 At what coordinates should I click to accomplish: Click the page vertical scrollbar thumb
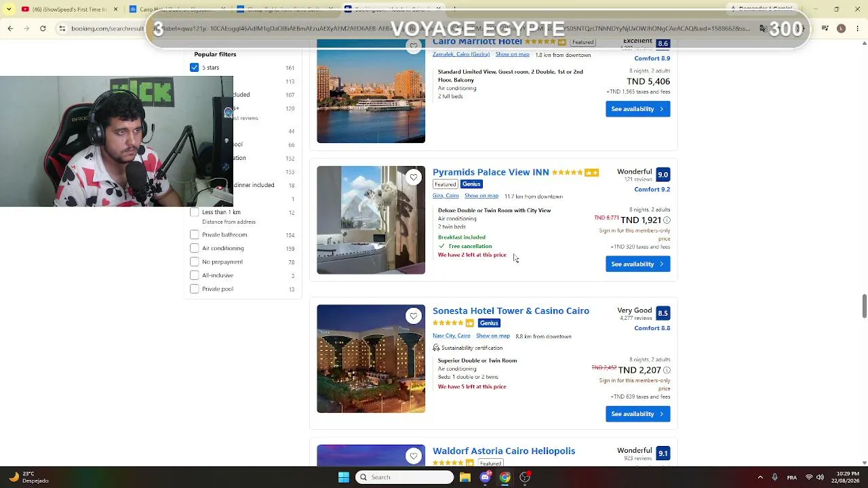tap(864, 306)
